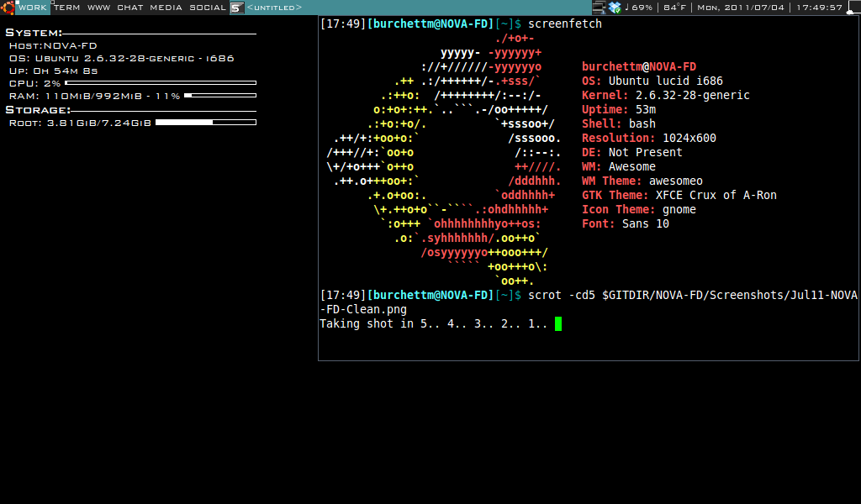Click the "RAM: 110MiB/992MiB - 11%" label
Image resolution: width=861 pixels, height=504 pixels.
[x=94, y=96]
